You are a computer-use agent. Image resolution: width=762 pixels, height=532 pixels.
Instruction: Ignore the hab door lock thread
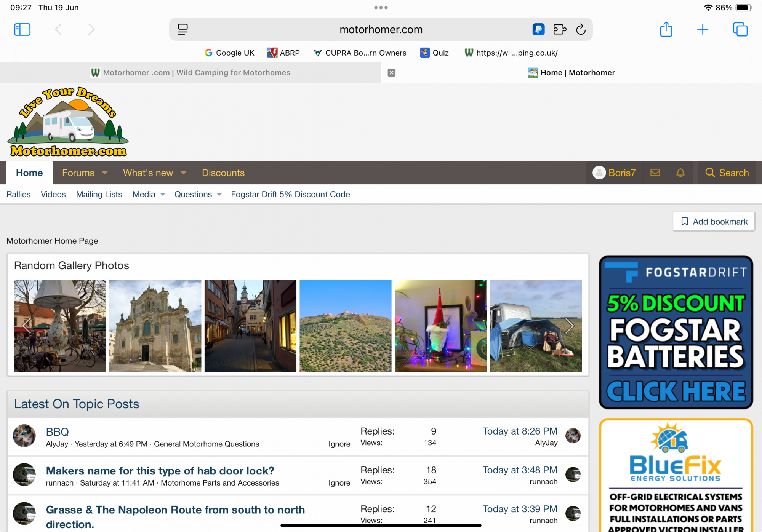(339, 483)
